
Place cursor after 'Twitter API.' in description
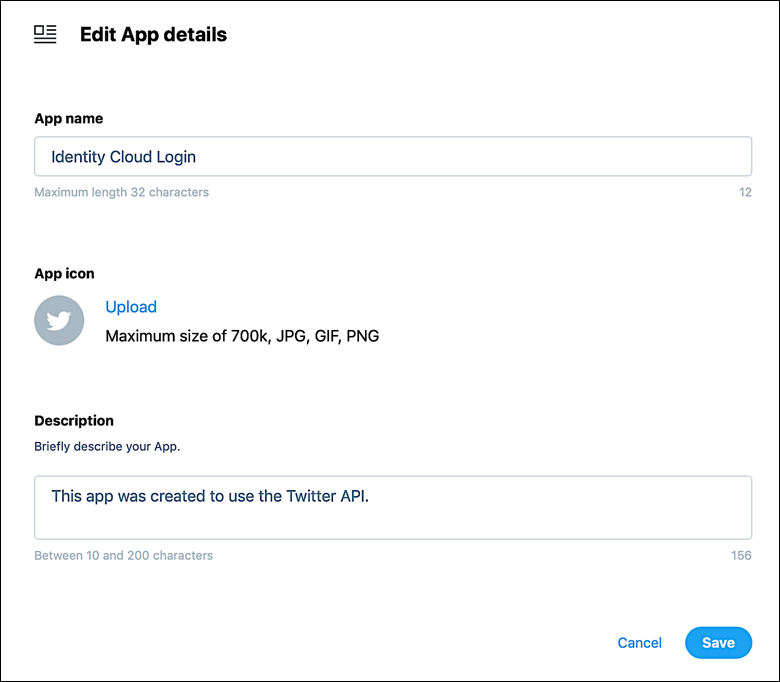coord(371,496)
